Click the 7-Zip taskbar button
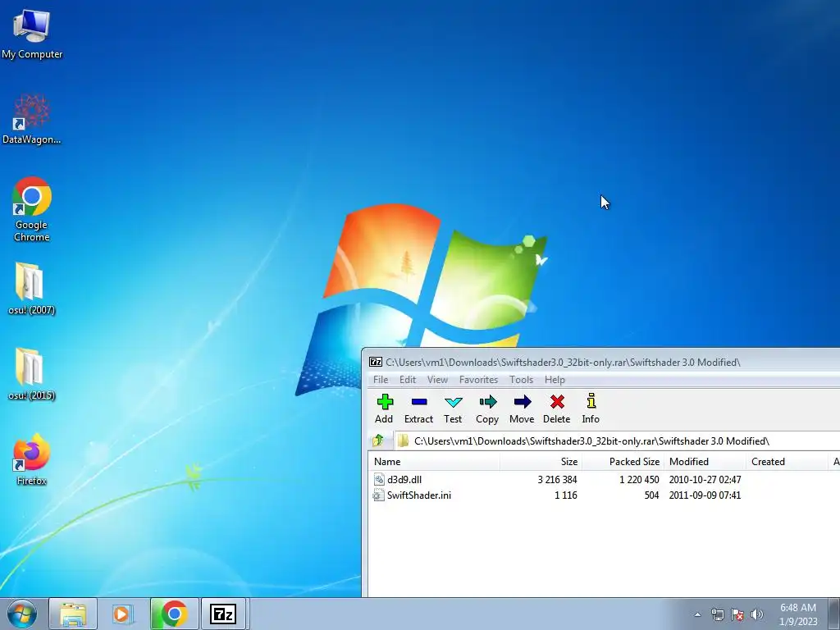The width and height of the screenshot is (840, 630). point(223,614)
